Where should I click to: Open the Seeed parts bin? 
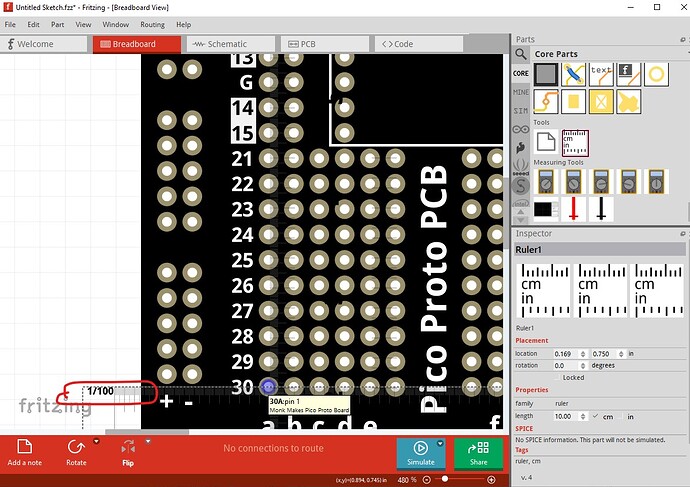click(521, 167)
